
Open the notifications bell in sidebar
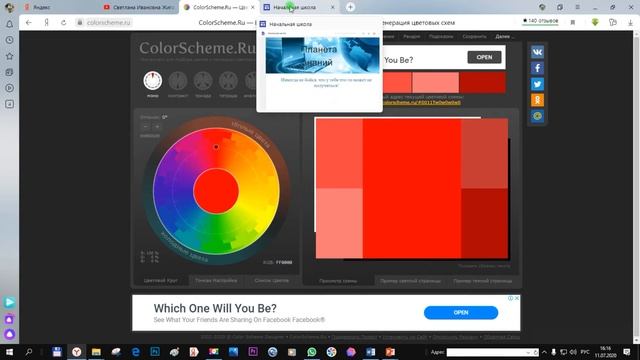tap(9, 24)
